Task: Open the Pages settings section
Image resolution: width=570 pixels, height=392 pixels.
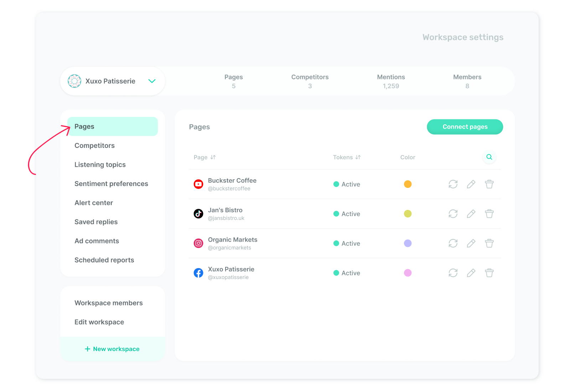Action: pyautogui.click(x=113, y=127)
